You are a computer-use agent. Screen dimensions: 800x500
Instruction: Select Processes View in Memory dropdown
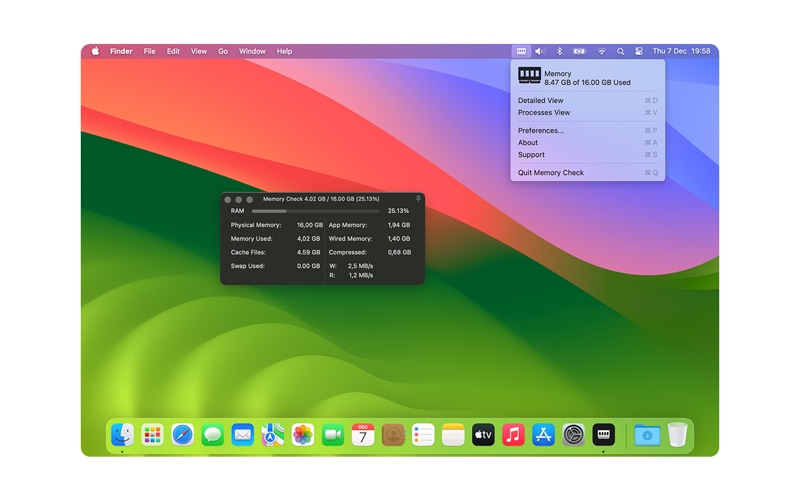click(588, 113)
